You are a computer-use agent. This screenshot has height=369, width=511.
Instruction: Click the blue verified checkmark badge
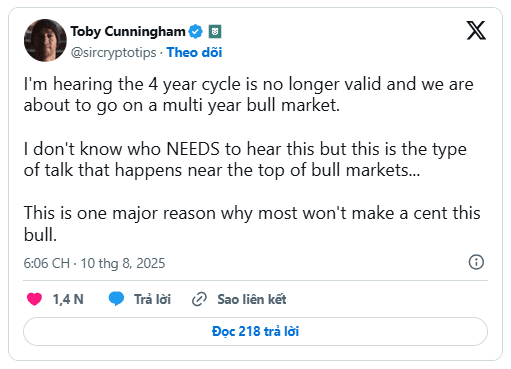point(196,32)
